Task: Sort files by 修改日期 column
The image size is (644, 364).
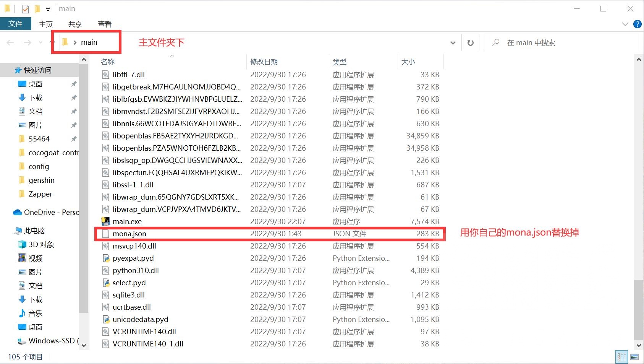Action: 264,61
